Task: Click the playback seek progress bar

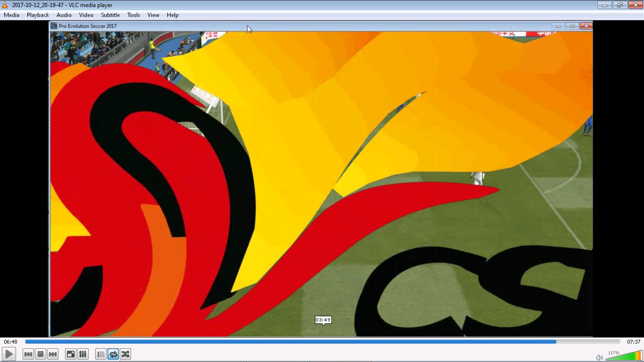Action: point(322,342)
